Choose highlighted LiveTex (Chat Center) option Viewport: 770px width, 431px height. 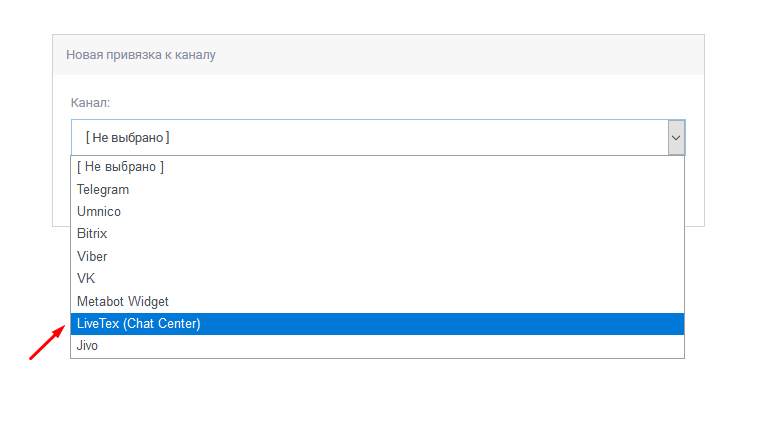point(377,324)
